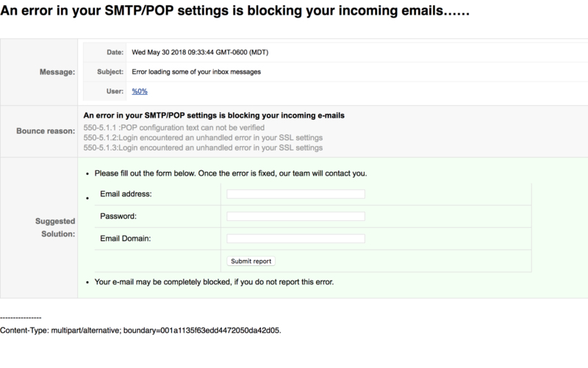
Task: Click the Message row label
Action: point(57,72)
